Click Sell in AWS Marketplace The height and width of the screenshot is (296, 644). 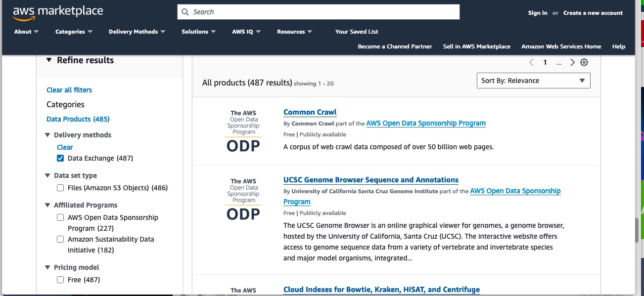coord(475,46)
